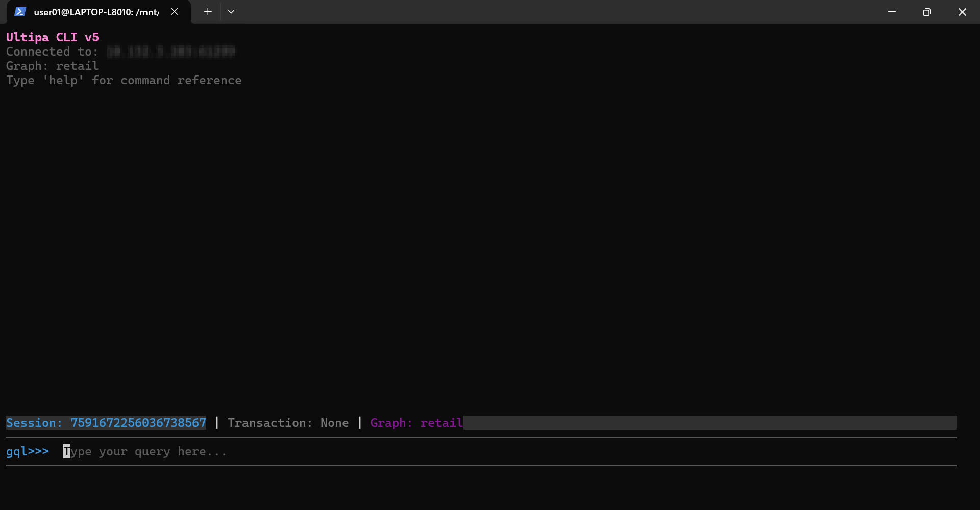
Task: Click the PowerShell icon in the terminal tab
Action: pyautogui.click(x=20, y=12)
